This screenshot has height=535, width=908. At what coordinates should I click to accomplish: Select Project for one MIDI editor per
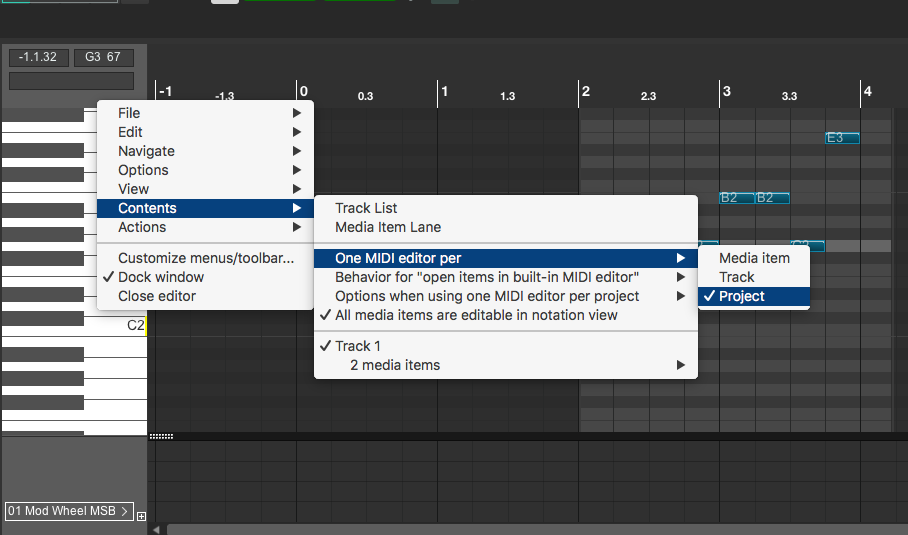[741, 296]
